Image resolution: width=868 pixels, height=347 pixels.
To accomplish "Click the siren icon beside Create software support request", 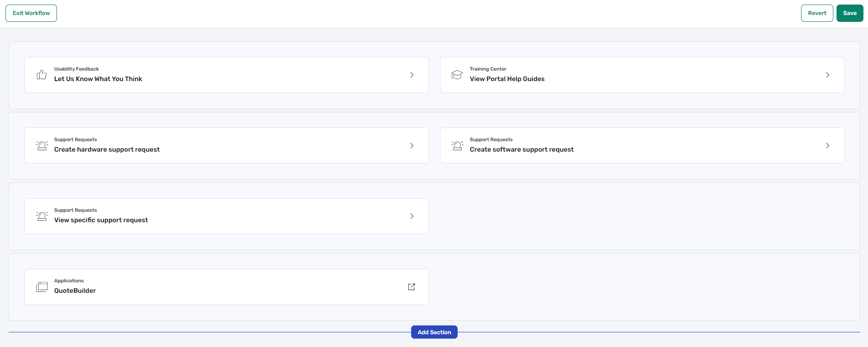I will 457,146.
